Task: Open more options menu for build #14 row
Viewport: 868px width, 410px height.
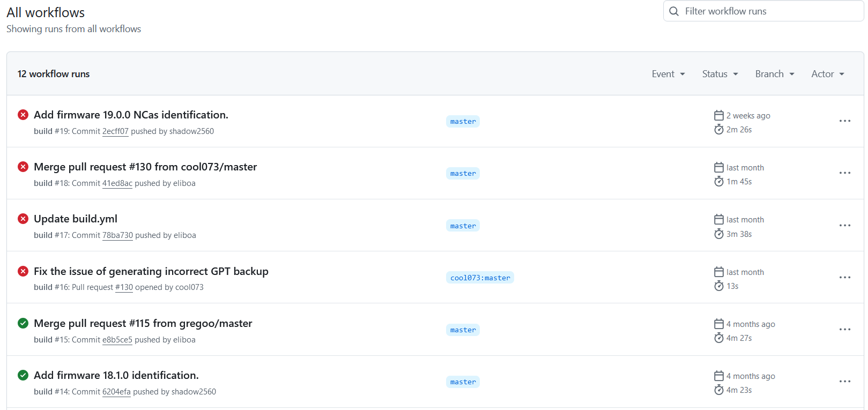Action: coord(845,382)
